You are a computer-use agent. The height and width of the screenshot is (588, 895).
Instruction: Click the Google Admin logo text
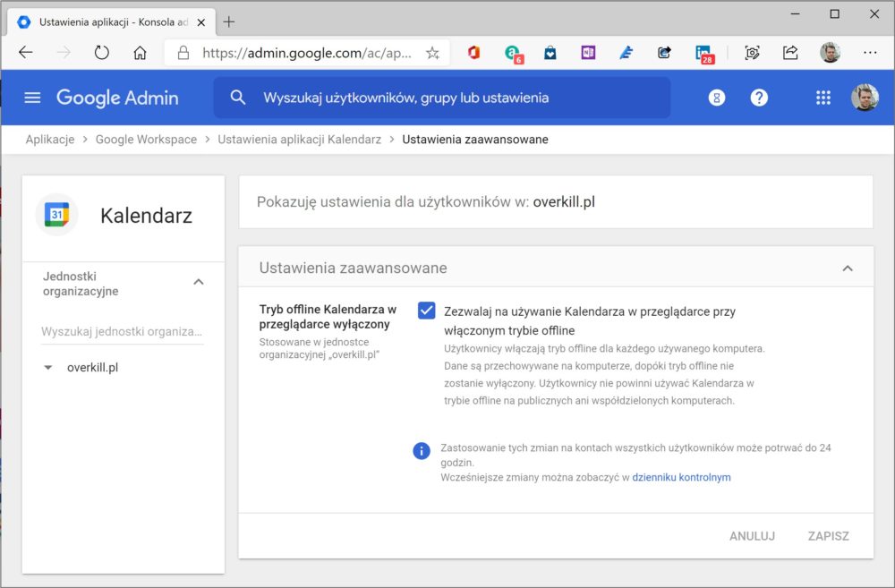[117, 98]
